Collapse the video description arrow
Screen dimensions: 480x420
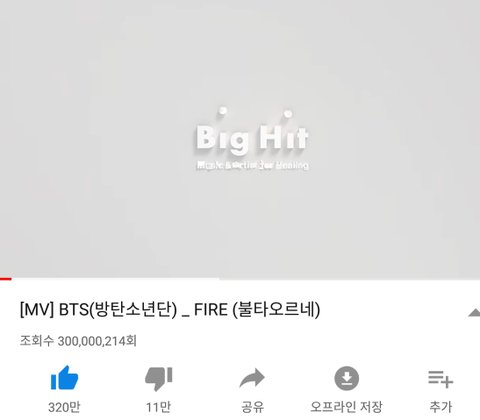(474, 313)
